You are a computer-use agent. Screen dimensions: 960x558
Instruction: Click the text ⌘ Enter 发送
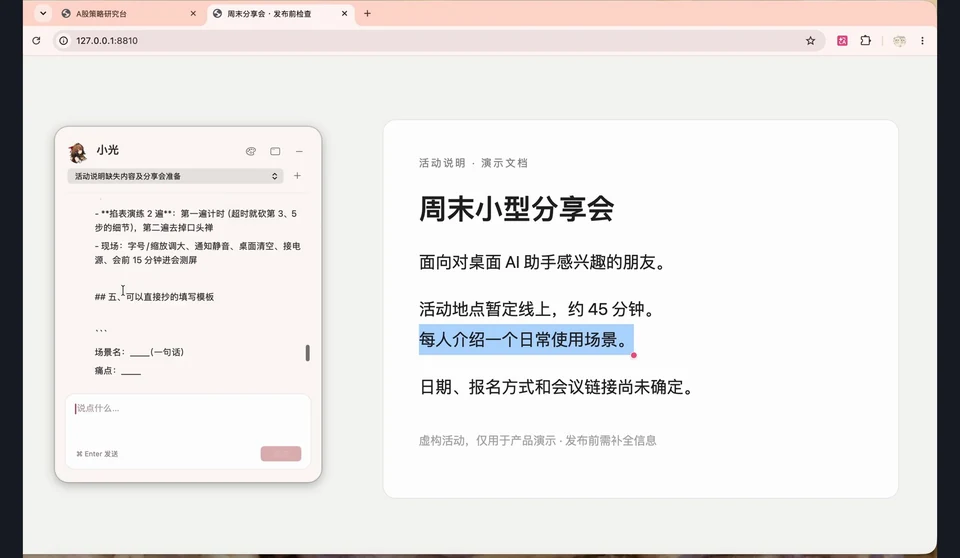pyautogui.click(x=97, y=454)
